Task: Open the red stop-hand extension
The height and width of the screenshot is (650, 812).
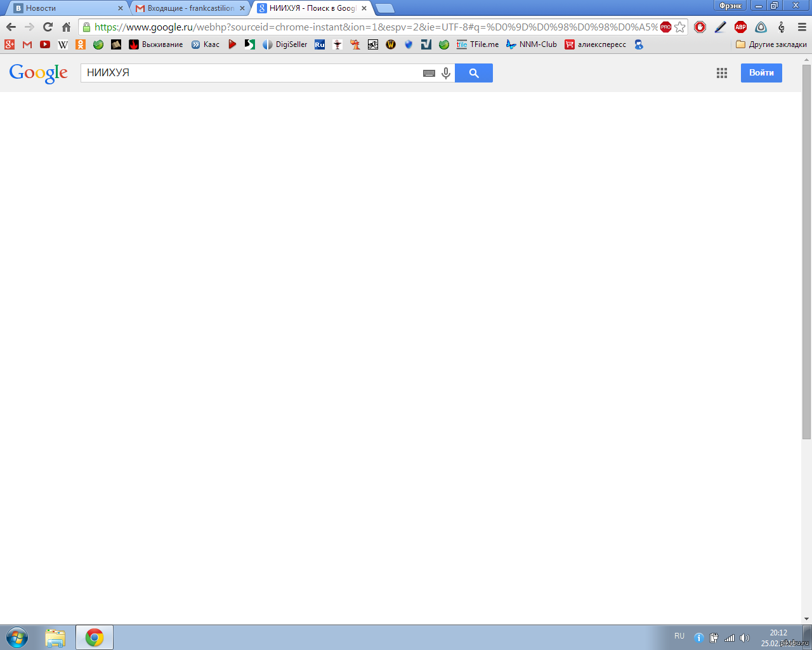Action: (x=700, y=27)
